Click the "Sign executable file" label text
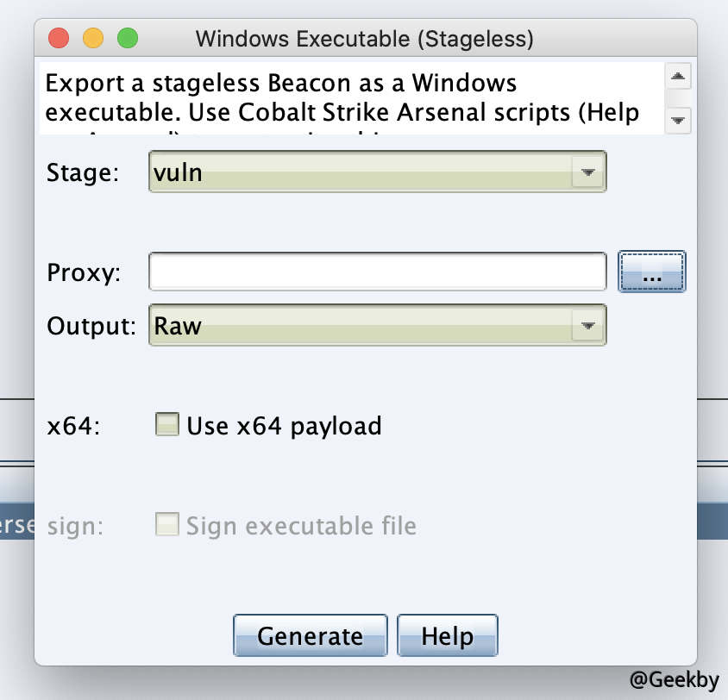 [301, 526]
